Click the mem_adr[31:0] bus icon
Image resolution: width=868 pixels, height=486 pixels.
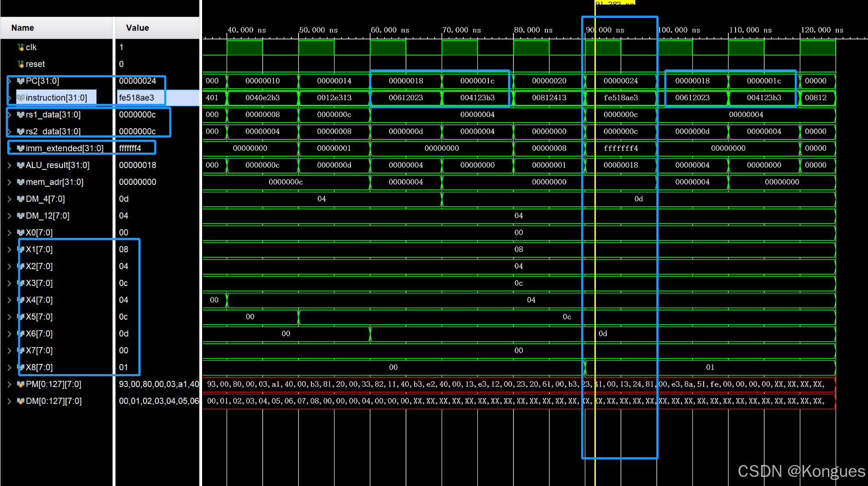pos(20,182)
